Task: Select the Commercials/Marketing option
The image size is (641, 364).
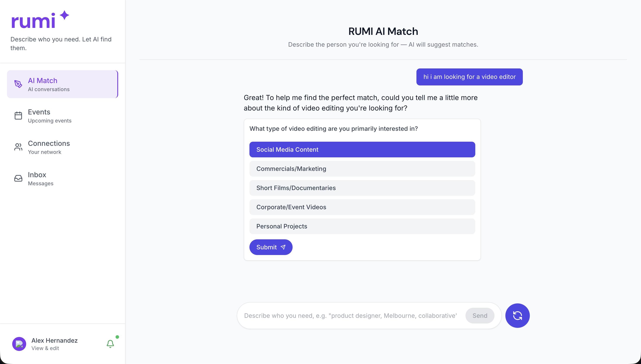Action: (x=362, y=168)
